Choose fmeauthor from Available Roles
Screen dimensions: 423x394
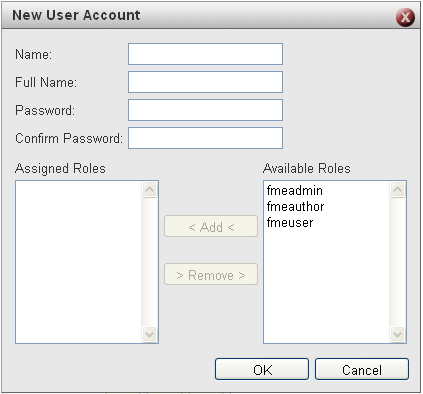(x=295, y=207)
